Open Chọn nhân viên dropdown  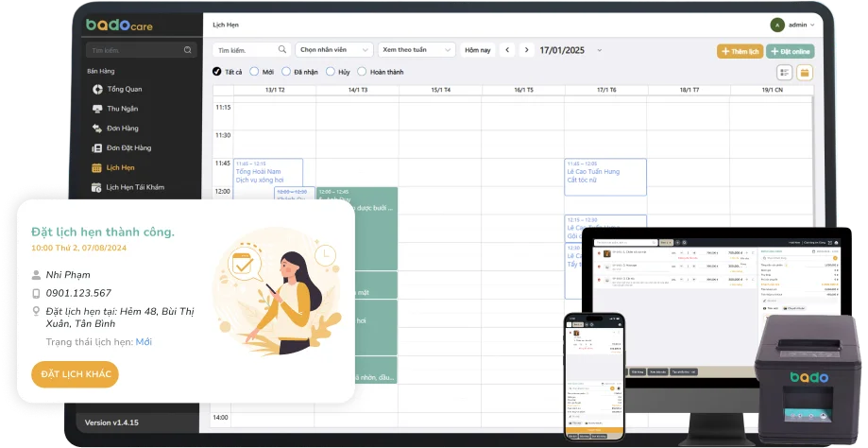[x=333, y=50]
